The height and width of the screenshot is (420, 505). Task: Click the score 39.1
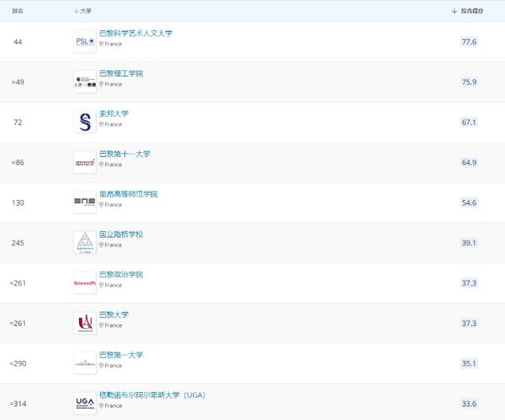coord(469,243)
